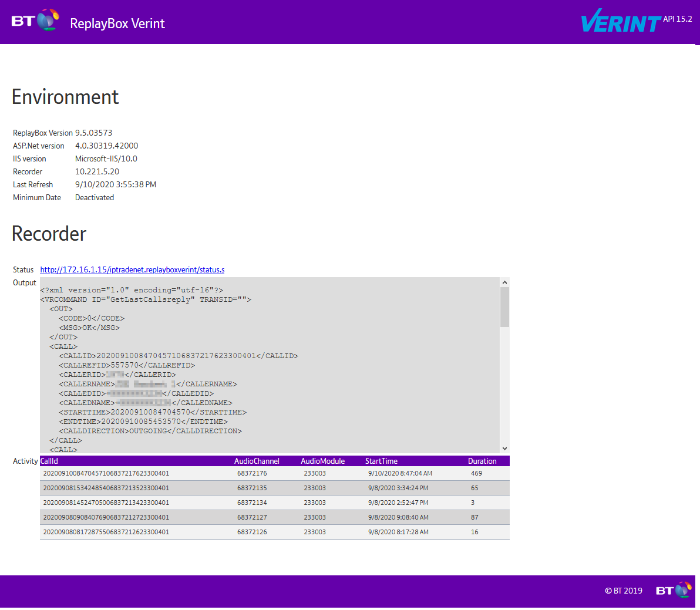This screenshot has height=610, width=700.
Task: Click AudioChannel value 68372134
Action: click(x=253, y=503)
